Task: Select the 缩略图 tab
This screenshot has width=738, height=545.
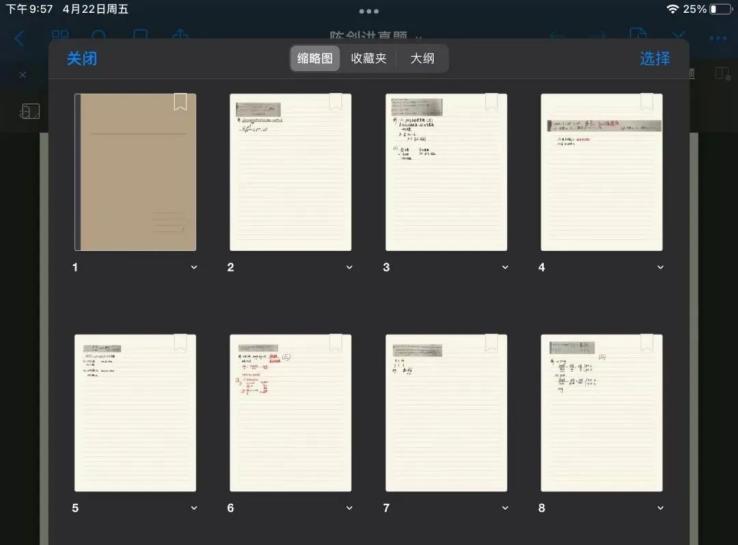Action: click(315, 58)
